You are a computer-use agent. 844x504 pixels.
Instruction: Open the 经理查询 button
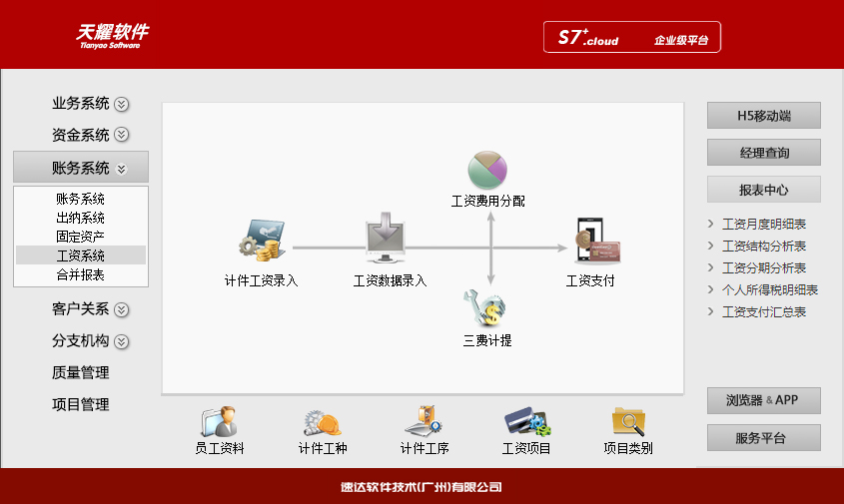pyautogui.click(x=764, y=153)
